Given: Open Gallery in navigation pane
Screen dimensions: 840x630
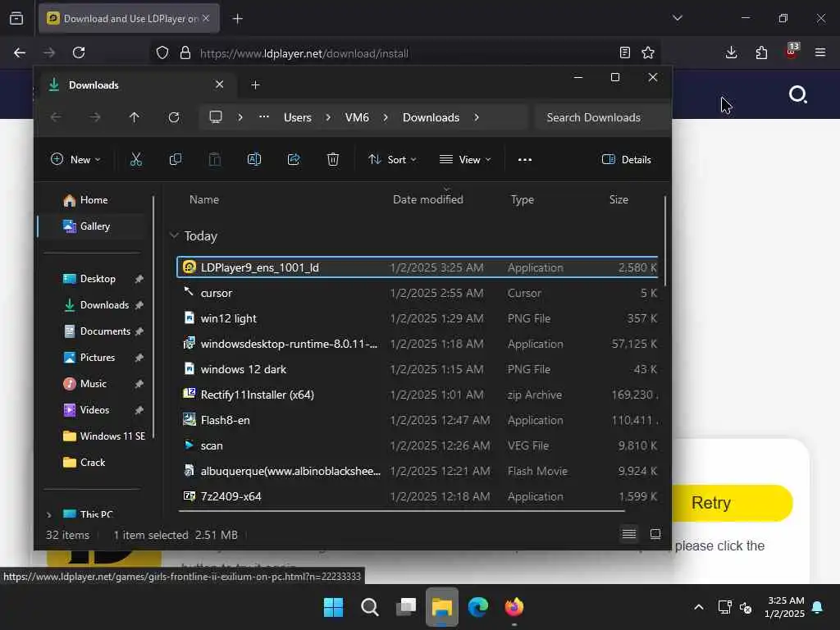Looking at the screenshot, I should [x=91, y=226].
